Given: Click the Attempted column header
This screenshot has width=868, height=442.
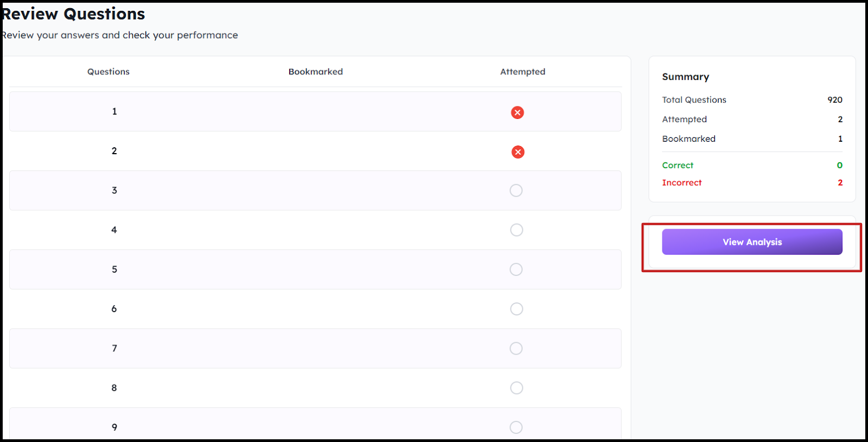Looking at the screenshot, I should tap(522, 72).
